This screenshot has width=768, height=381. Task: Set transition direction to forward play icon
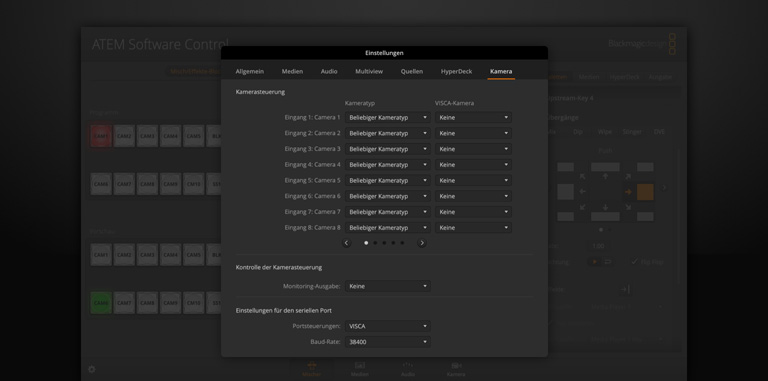tap(595, 262)
